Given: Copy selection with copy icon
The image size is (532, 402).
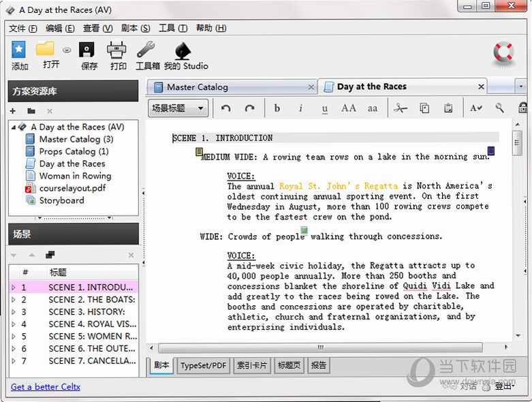Looking at the screenshot, I should point(424,108).
